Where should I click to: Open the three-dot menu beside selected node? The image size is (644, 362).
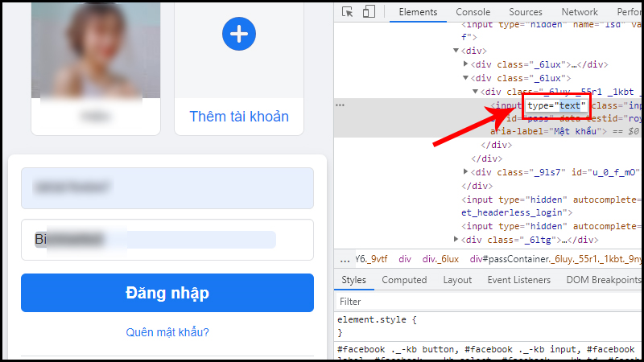pos(340,105)
